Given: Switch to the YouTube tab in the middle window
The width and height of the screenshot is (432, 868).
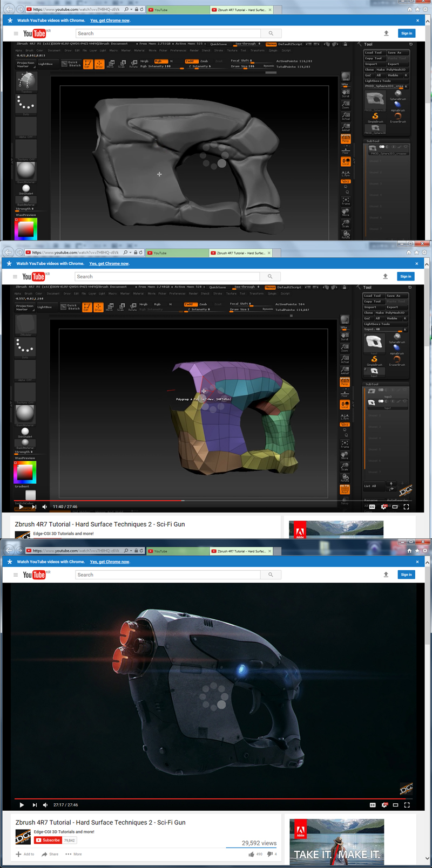Looking at the screenshot, I should (x=177, y=252).
